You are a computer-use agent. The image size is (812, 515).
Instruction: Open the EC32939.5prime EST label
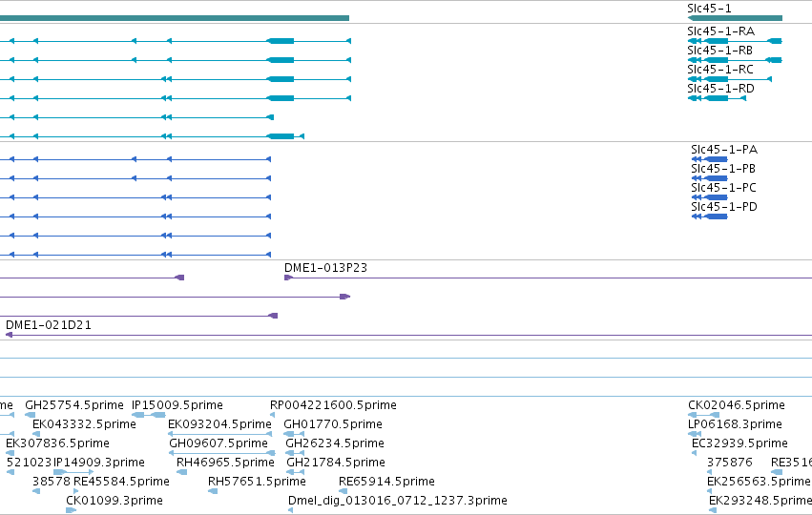tap(739, 443)
